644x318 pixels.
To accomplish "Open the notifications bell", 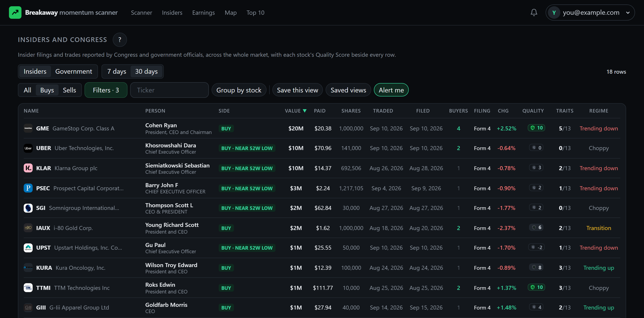I will click(x=534, y=13).
